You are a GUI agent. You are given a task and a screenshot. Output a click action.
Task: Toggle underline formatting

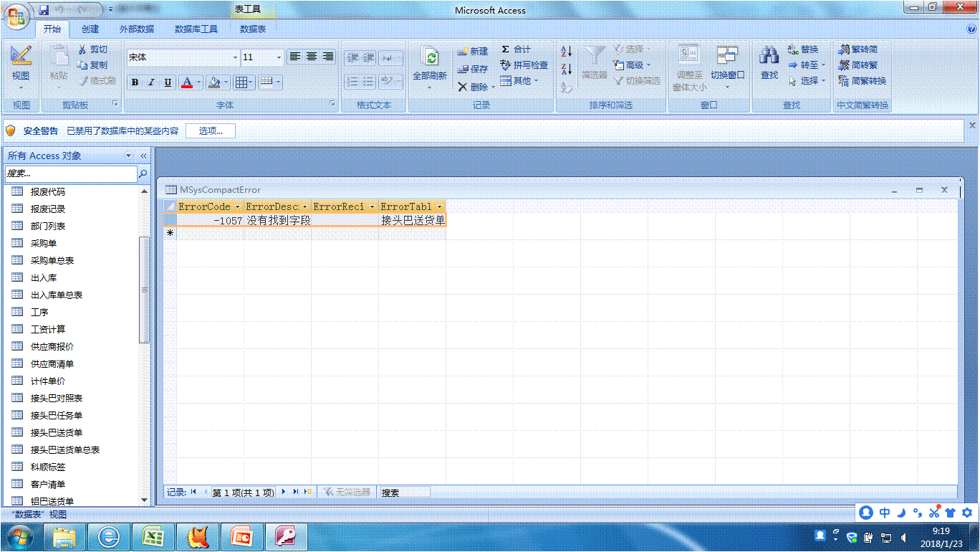[168, 82]
